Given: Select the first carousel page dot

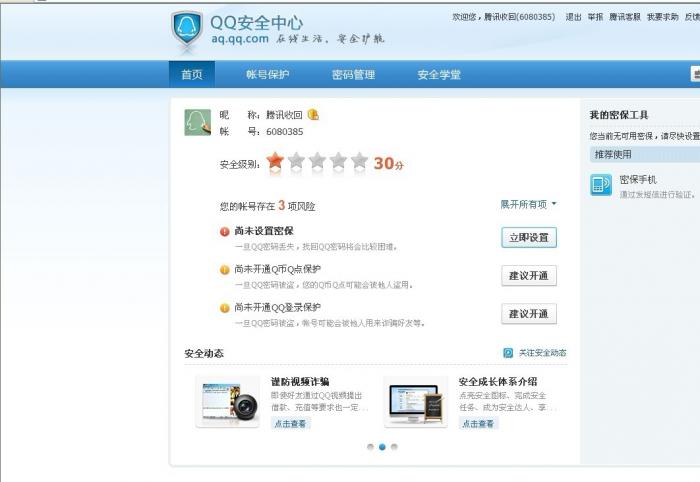Looking at the screenshot, I should point(370,447).
